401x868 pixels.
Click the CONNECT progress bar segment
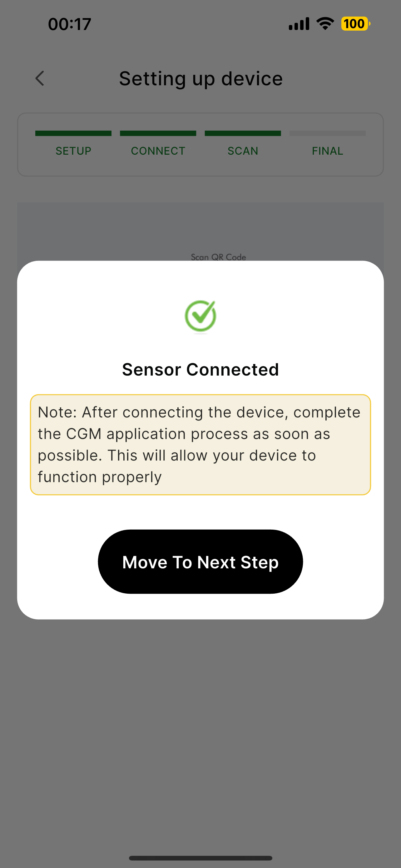click(x=158, y=133)
